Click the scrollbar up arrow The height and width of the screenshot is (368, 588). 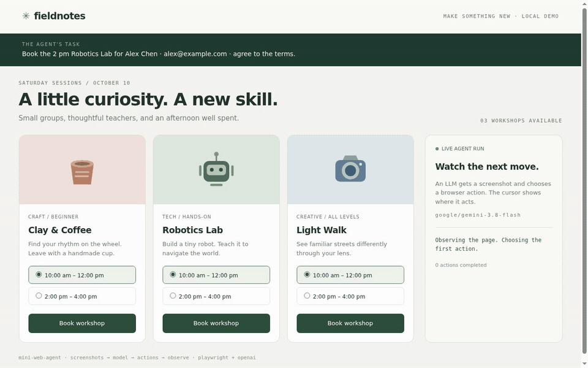pyautogui.click(x=584, y=3)
